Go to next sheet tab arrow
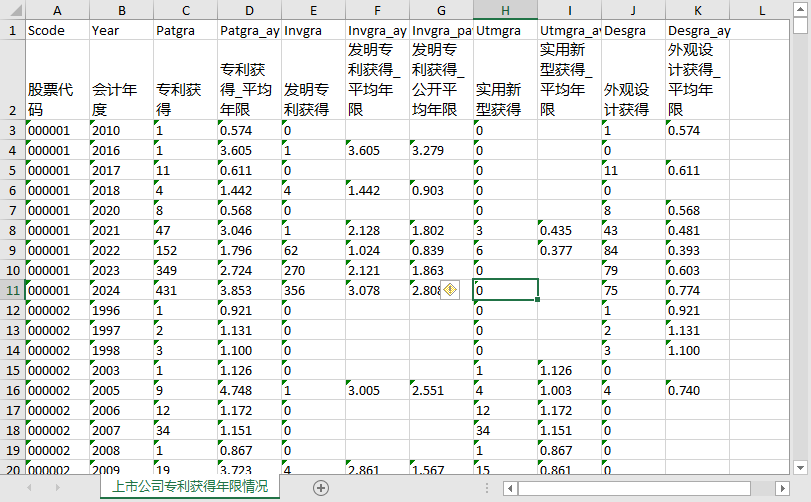 click(57, 488)
